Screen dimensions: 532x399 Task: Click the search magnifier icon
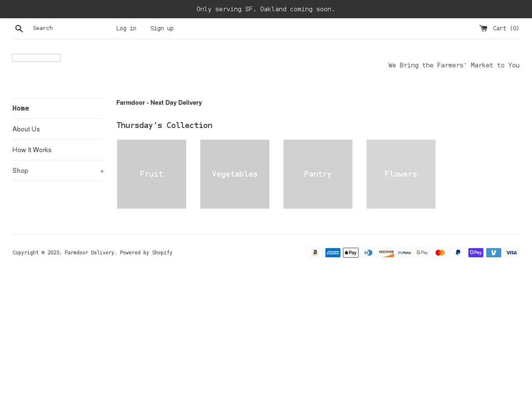pos(19,28)
